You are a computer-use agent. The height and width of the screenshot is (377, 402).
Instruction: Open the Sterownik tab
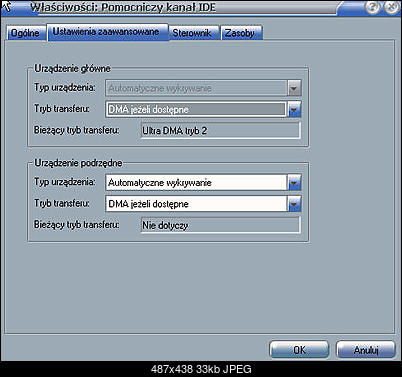click(194, 33)
